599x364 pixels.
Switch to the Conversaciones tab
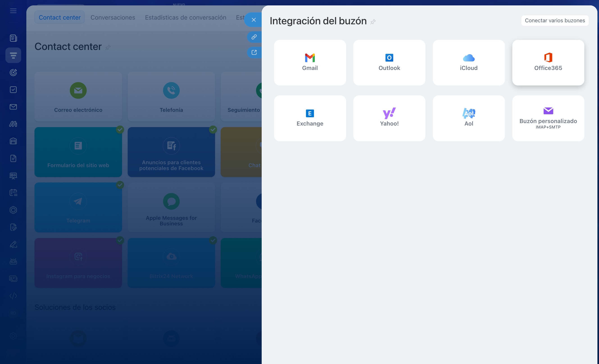tap(113, 18)
